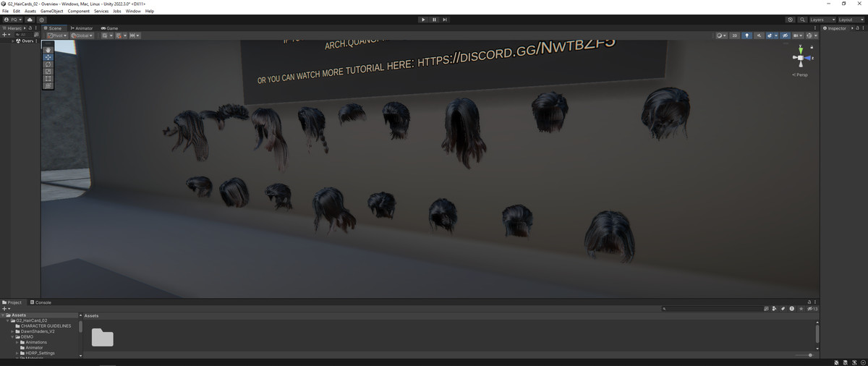Open the Layers dropdown

click(x=822, y=20)
